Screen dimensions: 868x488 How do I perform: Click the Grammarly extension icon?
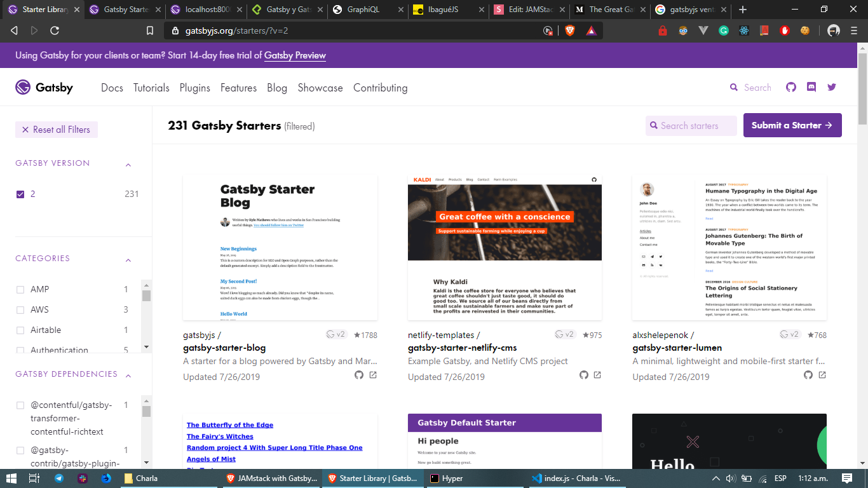tap(724, 30)
